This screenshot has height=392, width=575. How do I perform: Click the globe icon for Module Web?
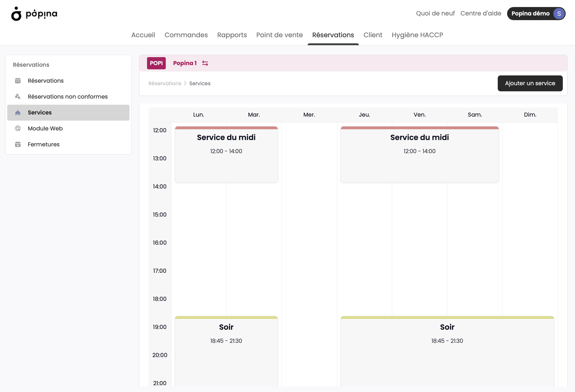(18, 128)
